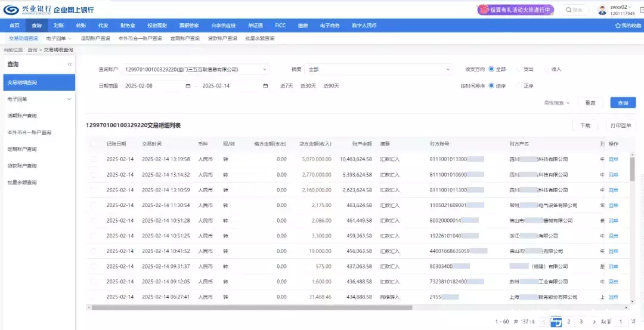This screenshot has width=644, height=330.
Task: Click the user avatar icon
Action: [x=602, y=10]
